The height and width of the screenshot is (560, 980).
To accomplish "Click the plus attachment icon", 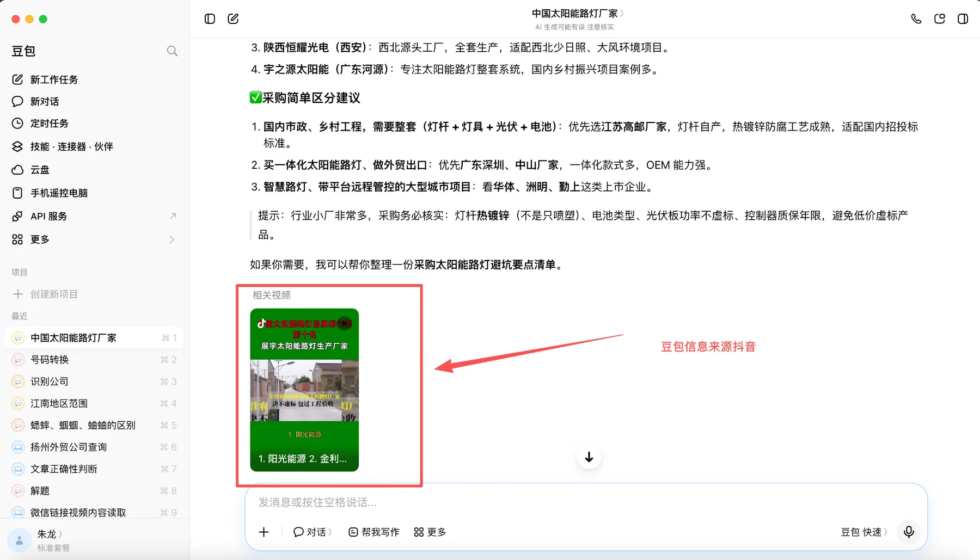I will [264, 532].
